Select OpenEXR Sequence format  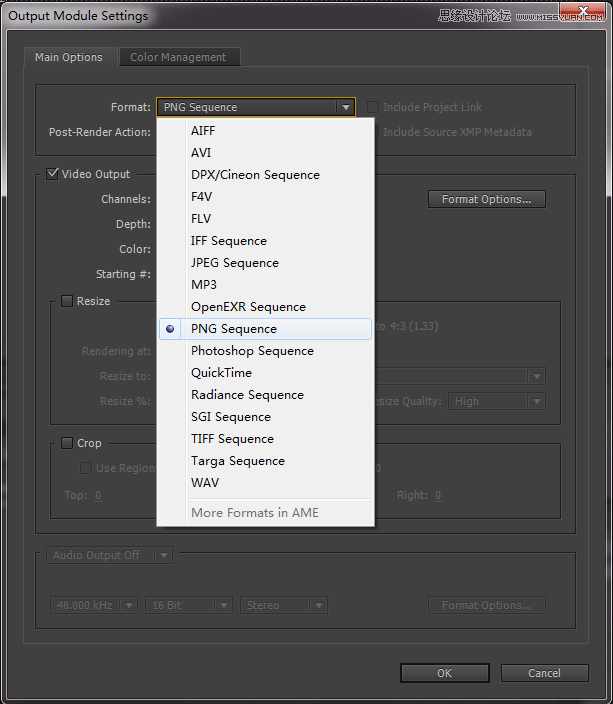pyautogui.click(x=248, y=307)
